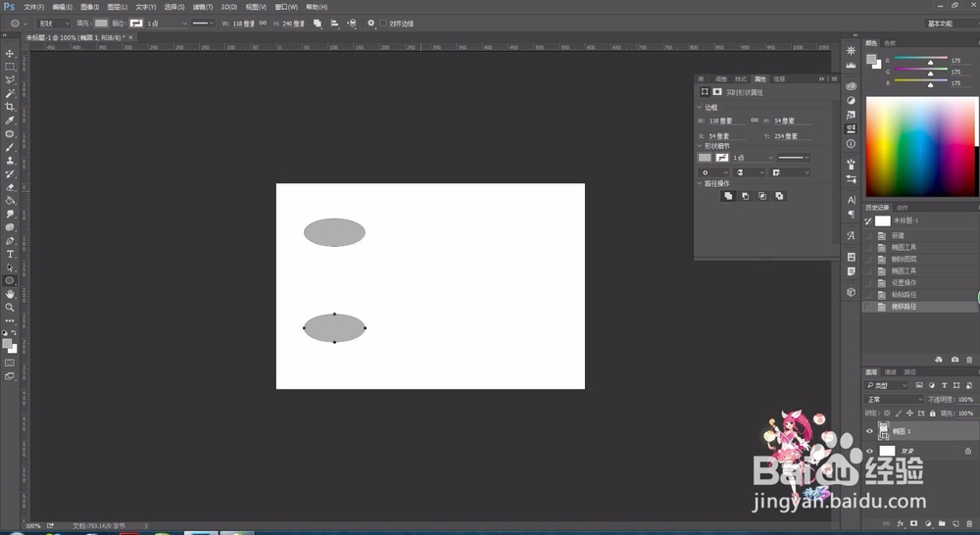Select the Pen tool
The width and height of the screenshot is (980, 535).
coord(10,241)
